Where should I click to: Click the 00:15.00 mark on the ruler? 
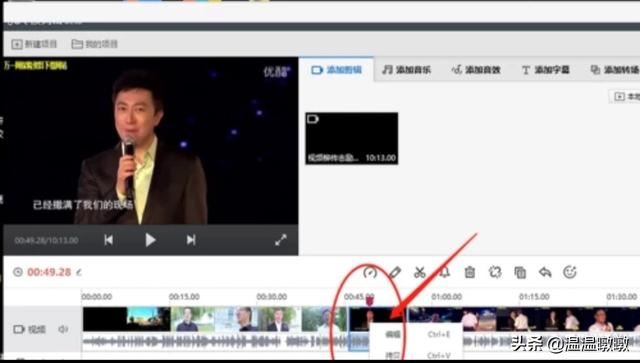(184, 296)
